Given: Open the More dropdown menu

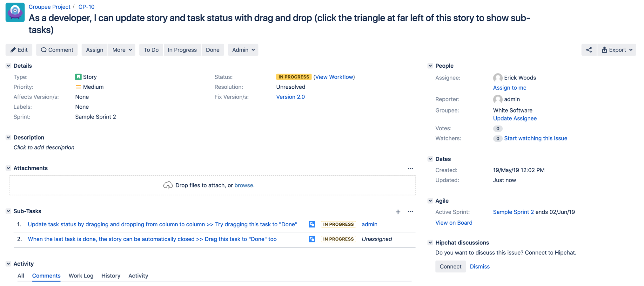Looking at the screenshot, I should tap(122, 50).
